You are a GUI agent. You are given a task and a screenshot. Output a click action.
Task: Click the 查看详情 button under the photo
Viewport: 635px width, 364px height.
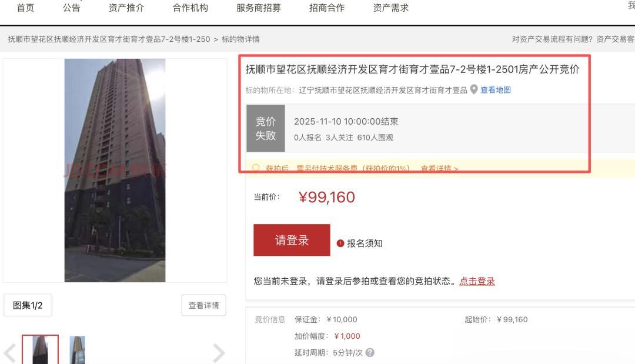(x=203, y=305)
